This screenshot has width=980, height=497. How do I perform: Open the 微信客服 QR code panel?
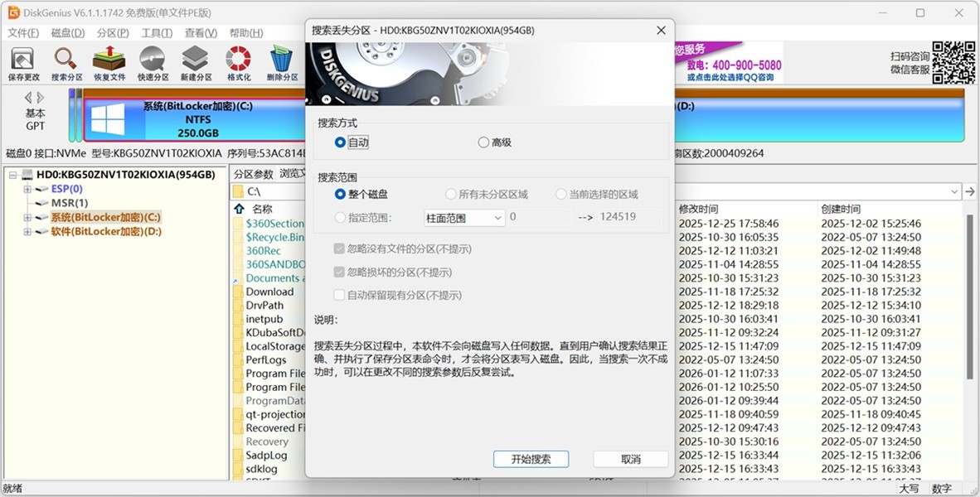pos(953,62)
